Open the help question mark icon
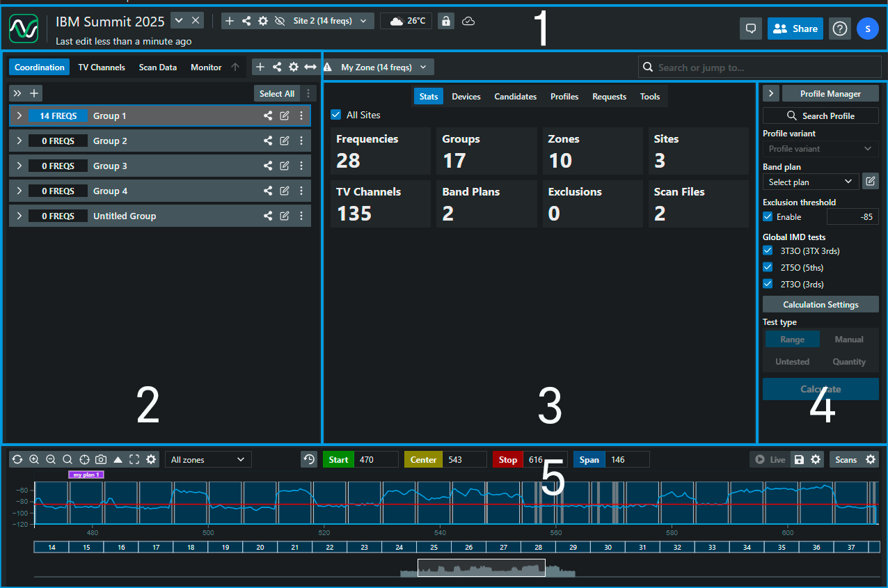This screenshot has height=588, width=888. [x=840, y=29]
